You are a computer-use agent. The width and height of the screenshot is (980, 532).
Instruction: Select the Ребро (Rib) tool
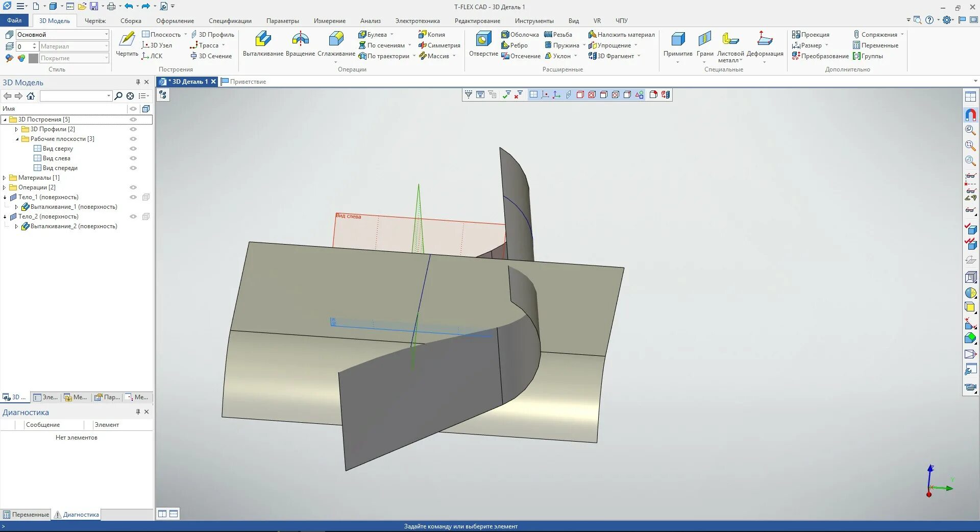pyautogui.click(x=514, y=45)
